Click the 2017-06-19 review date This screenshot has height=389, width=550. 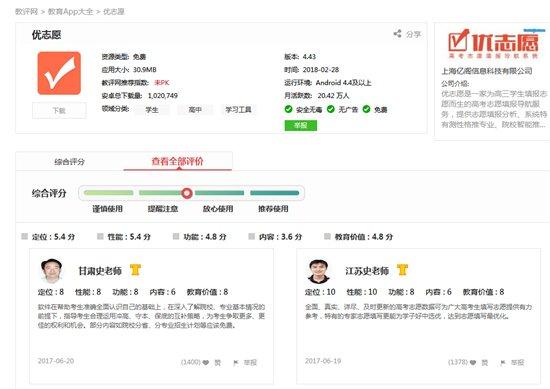pyautogui.click(x=323, y=361)
